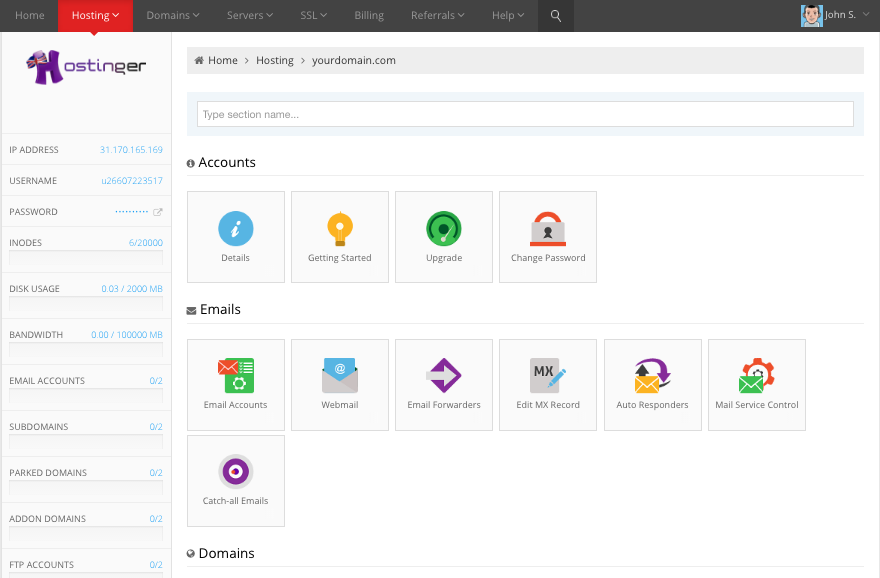Click yourdomain.com in the breadcrumb
The image size is (880, 578).
click(354, 60)
